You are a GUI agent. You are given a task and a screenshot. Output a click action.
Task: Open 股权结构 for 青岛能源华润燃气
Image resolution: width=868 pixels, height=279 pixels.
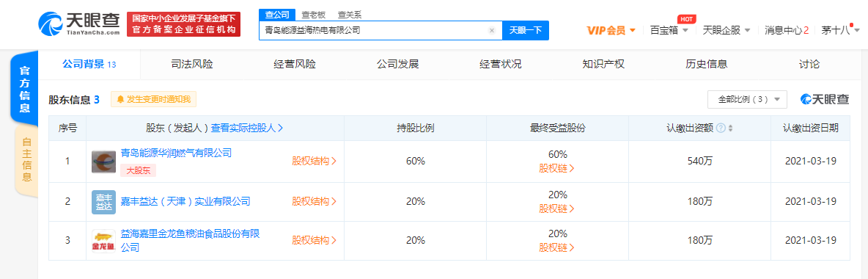[314, 162]
